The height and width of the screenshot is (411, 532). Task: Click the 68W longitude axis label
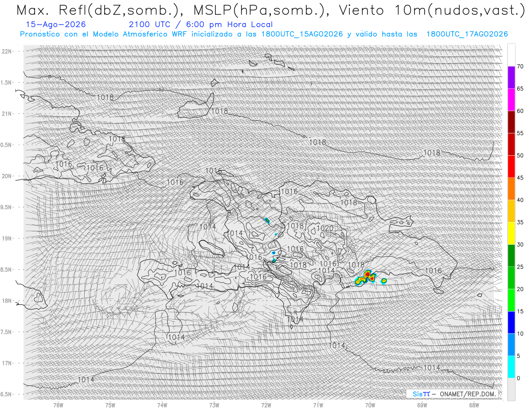474,405
